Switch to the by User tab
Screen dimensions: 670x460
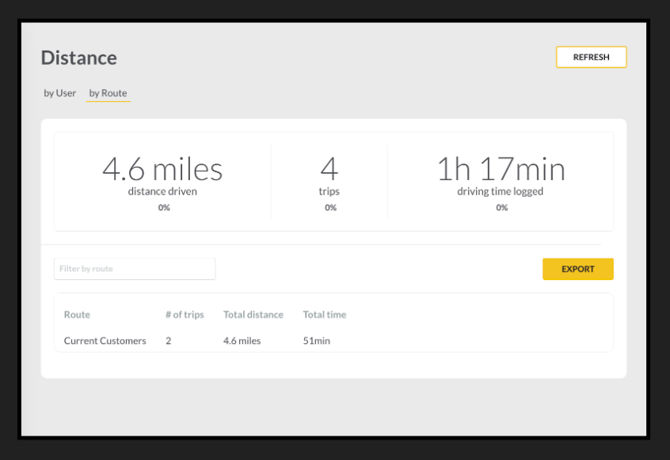(x=60, y=93)
